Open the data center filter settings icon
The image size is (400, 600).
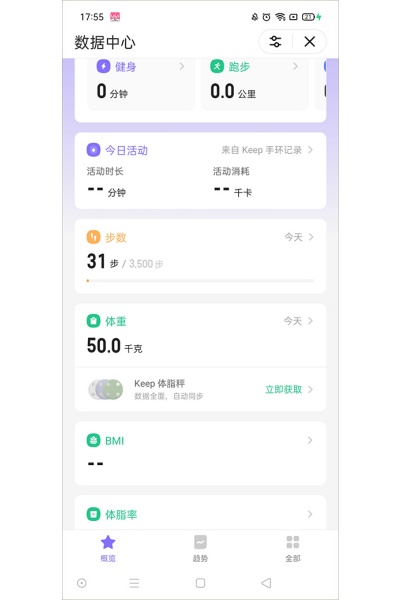[275, 41]
